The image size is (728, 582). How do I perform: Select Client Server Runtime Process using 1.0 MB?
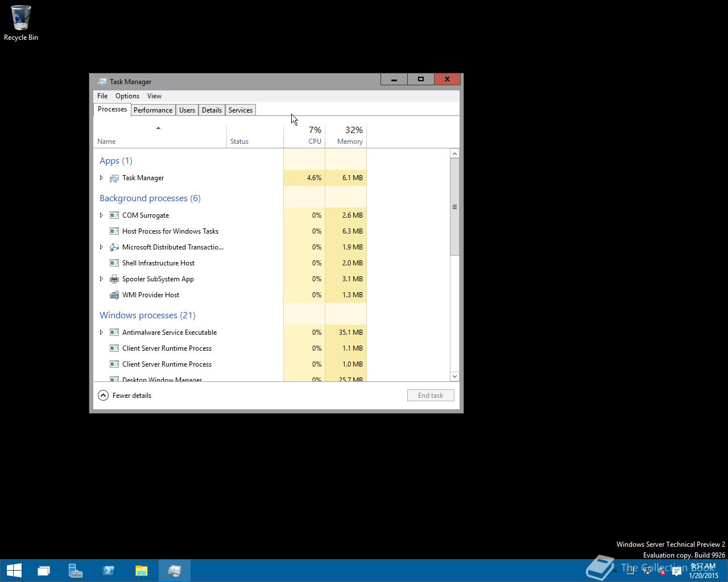pos(230,364)
